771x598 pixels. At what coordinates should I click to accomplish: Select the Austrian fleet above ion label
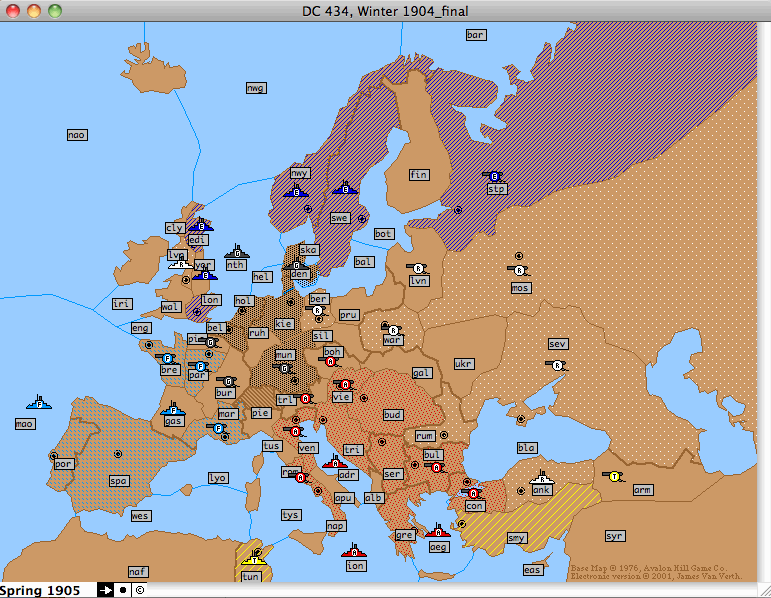(354, 551)
